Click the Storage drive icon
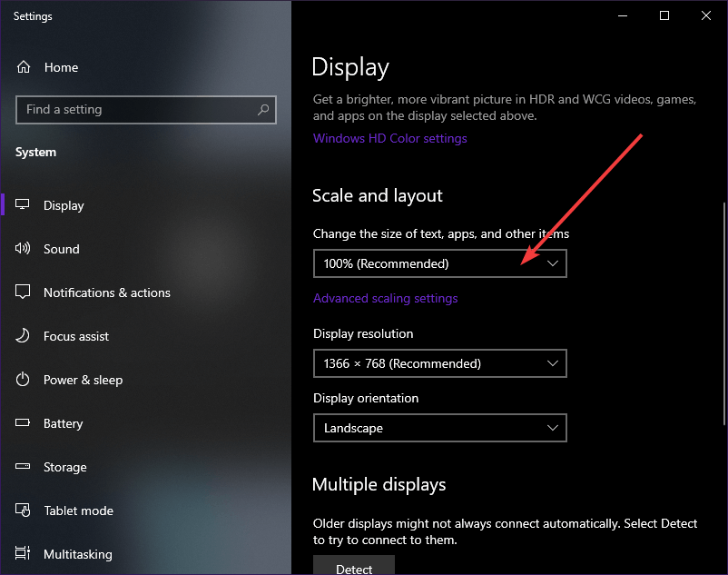 pyautogui.click(x=24, y=467)
